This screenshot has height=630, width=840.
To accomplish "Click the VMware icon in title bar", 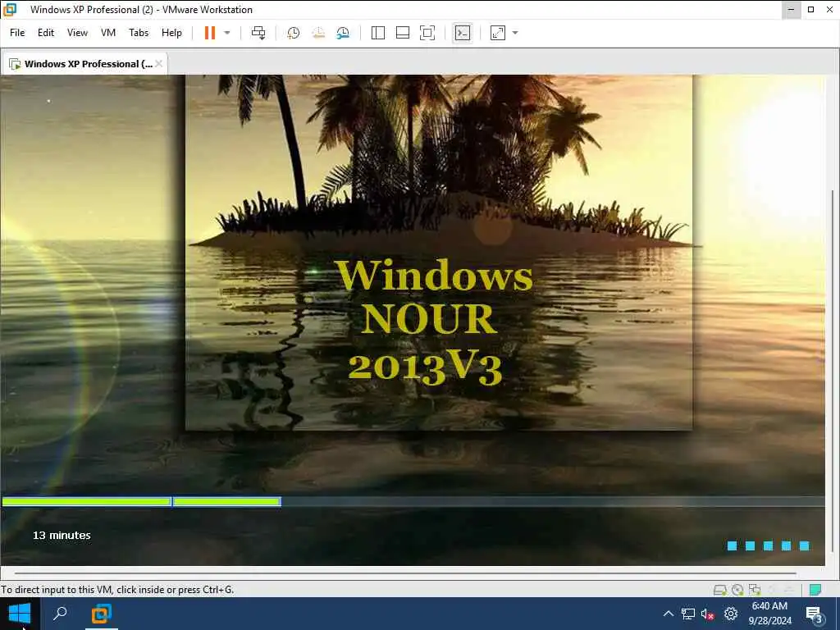I will point(10,10).
